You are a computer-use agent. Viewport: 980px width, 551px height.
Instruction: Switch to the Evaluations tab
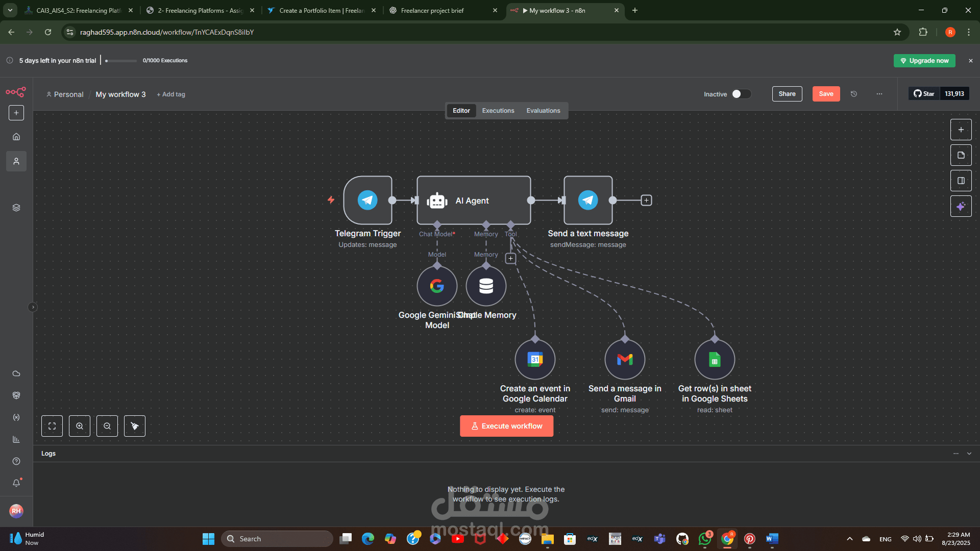click(543, 111)
